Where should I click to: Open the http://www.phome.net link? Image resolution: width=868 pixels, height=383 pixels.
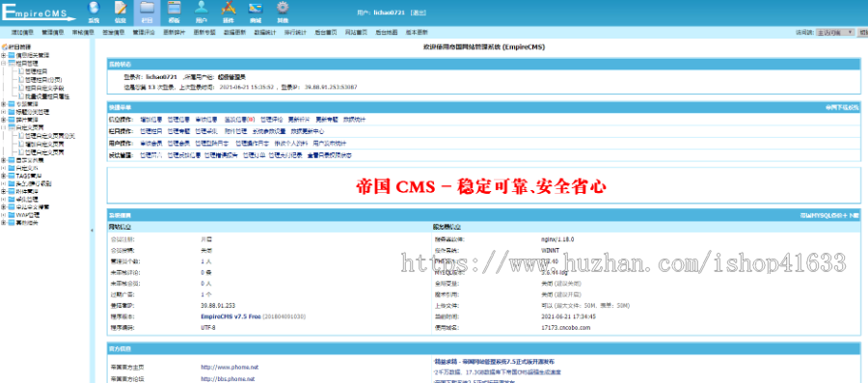pyautogui.click(x=230, y=367)
